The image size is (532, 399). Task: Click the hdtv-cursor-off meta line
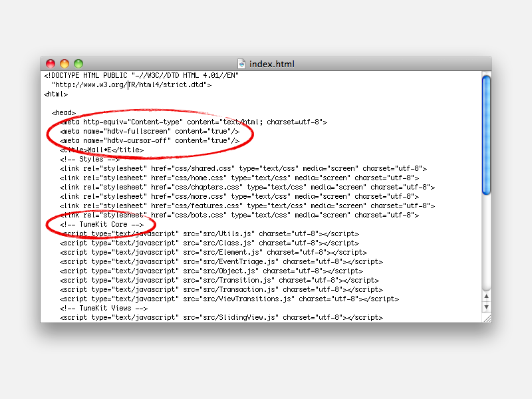click(x=150, y=140)
